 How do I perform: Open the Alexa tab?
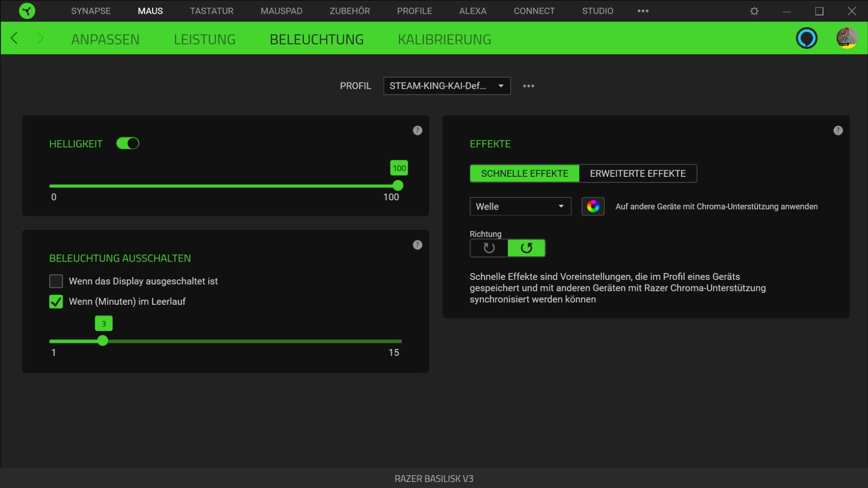(473, 11)
